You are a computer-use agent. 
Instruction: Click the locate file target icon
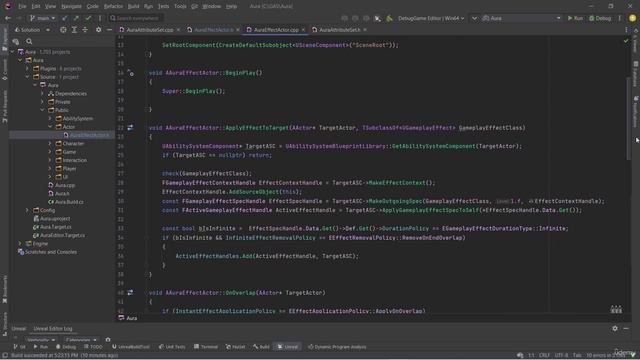(63, 30)
